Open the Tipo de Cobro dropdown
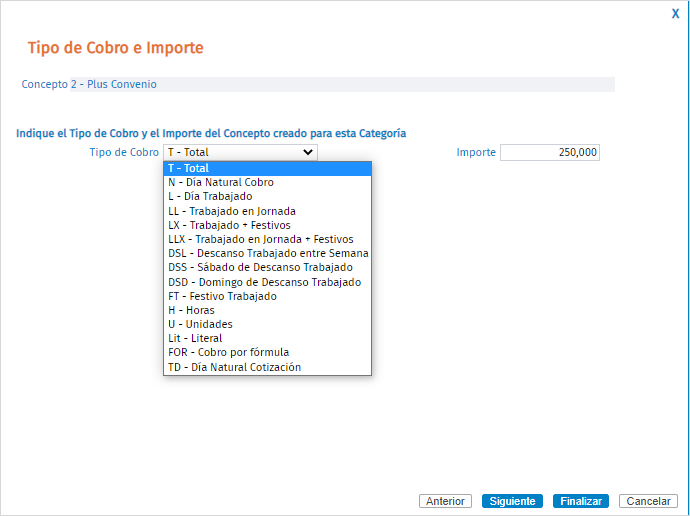Screen dimensions: 690x516 (x=240, y=152)
